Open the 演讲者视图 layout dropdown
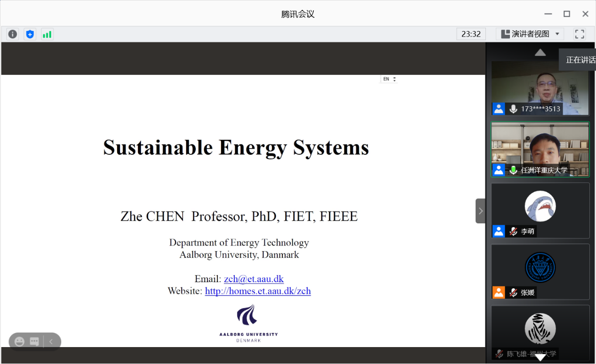 [x=530, y=34]
